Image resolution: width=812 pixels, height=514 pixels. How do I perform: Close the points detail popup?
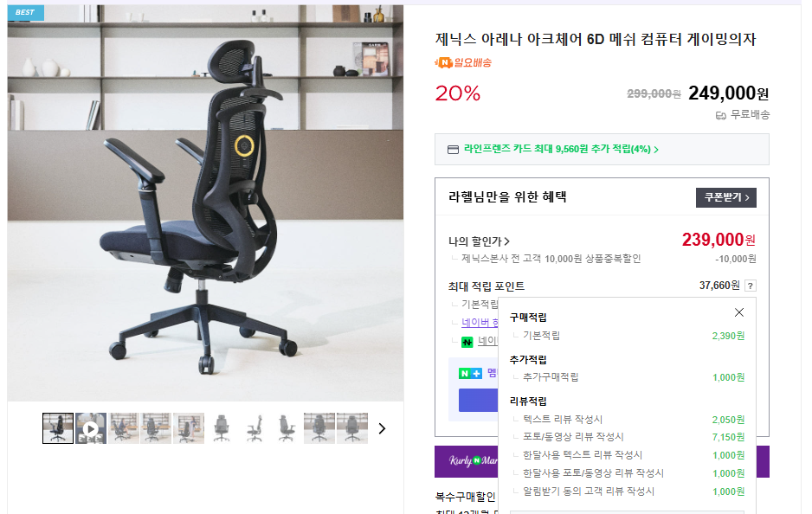(x=739, y=312)
